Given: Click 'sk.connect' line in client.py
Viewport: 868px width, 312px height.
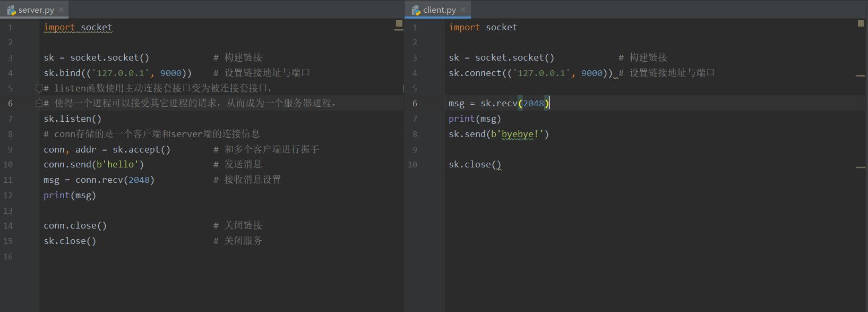Looking at the screenshot, I should [530, 73].
